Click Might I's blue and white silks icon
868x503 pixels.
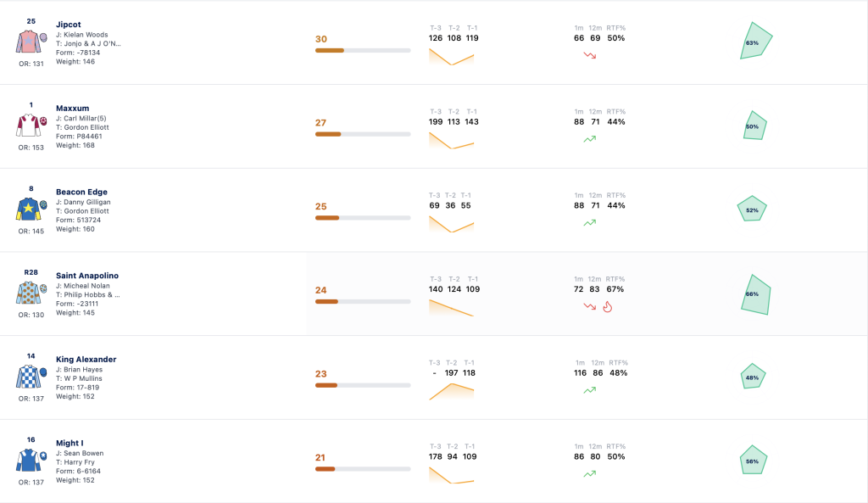pyautogui.click(x=31, y=460)
